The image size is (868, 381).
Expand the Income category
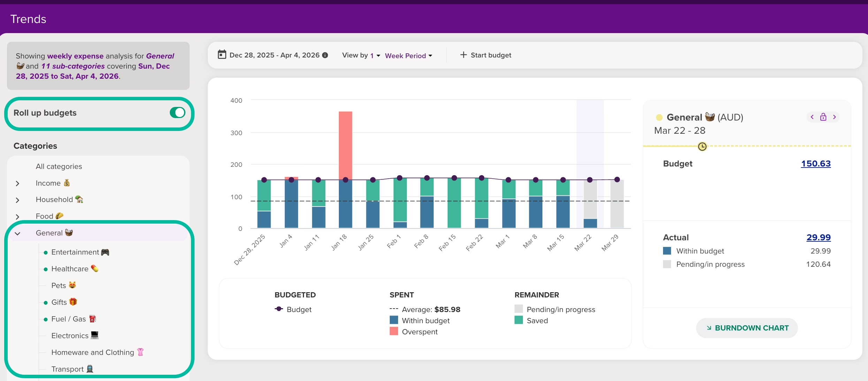pyautogui.click(x=17, y=183)
